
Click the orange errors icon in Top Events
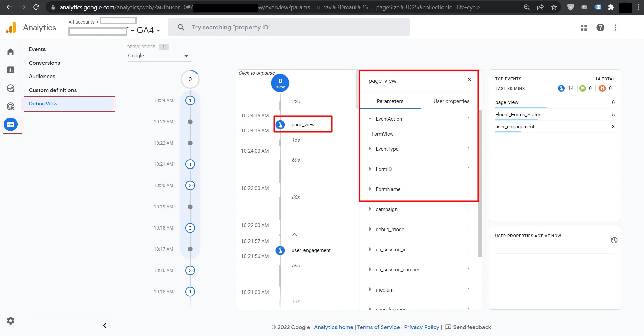pyautogui.click(x=602, y=88)
